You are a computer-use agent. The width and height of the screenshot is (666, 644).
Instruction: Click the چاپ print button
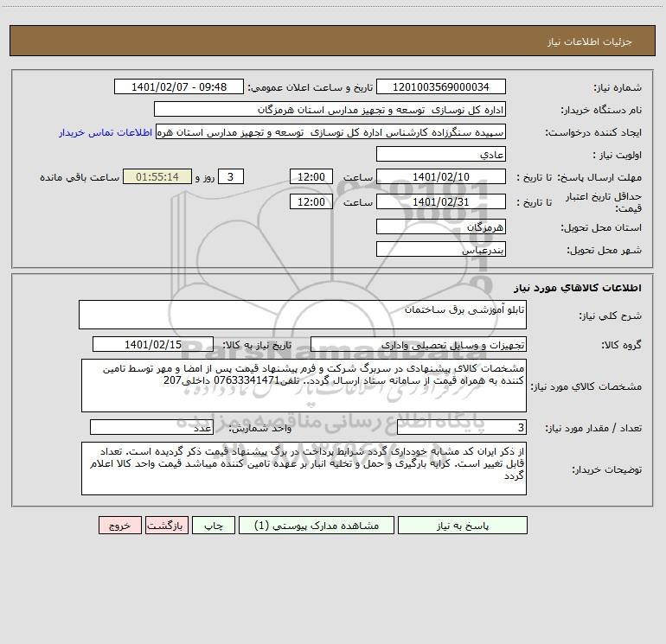click(x=214, y=526)
